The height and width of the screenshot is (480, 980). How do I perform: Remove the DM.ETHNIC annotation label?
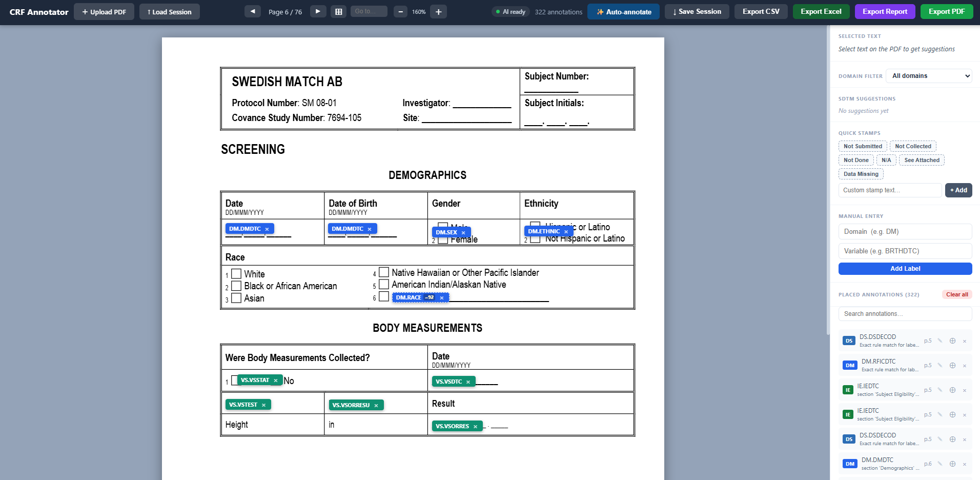pos(566,231)
